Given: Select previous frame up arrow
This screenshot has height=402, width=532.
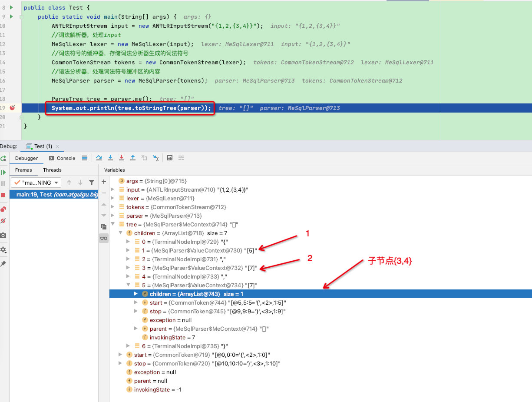Looking at the screenshot, I should pyautogui.click(x=69, y=183).
